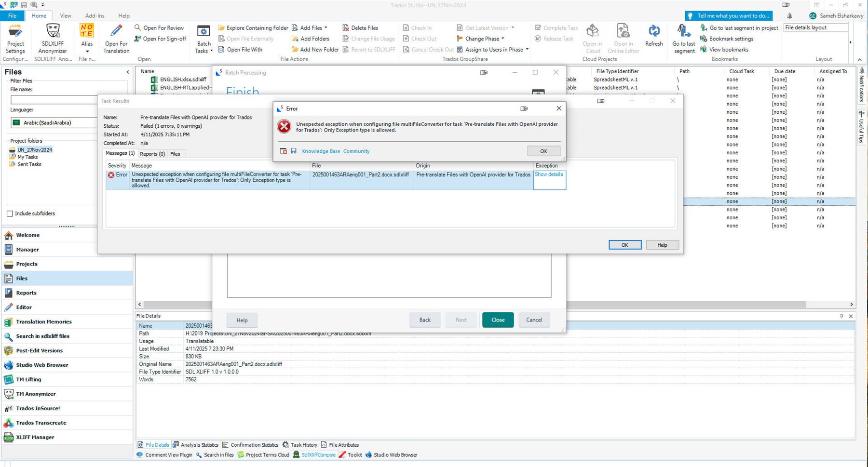Expand the Add Files dropdown
Image resolution: width=868 pixels, height=467 pixels.
325,27
